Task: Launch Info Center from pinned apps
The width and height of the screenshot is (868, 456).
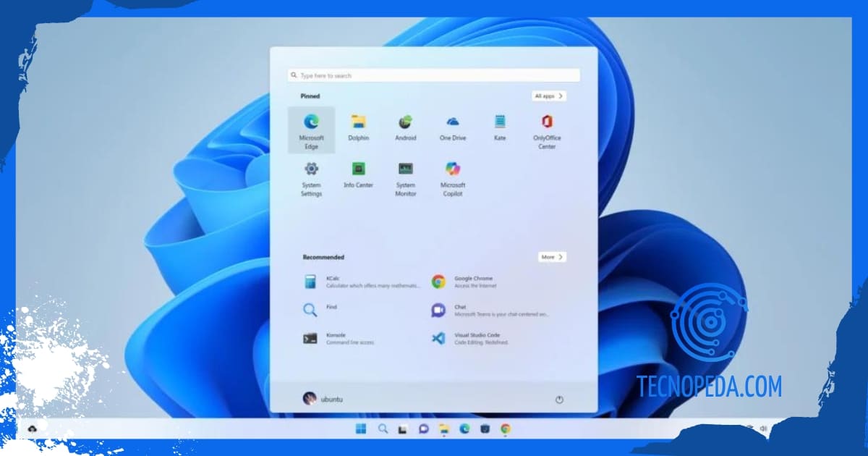Action: 358,175
